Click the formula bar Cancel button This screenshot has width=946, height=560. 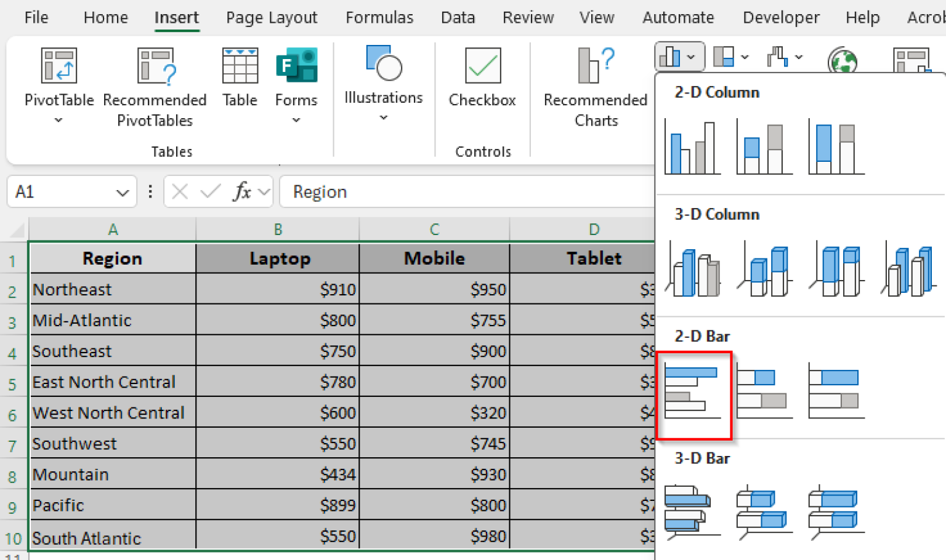(179, 191)
